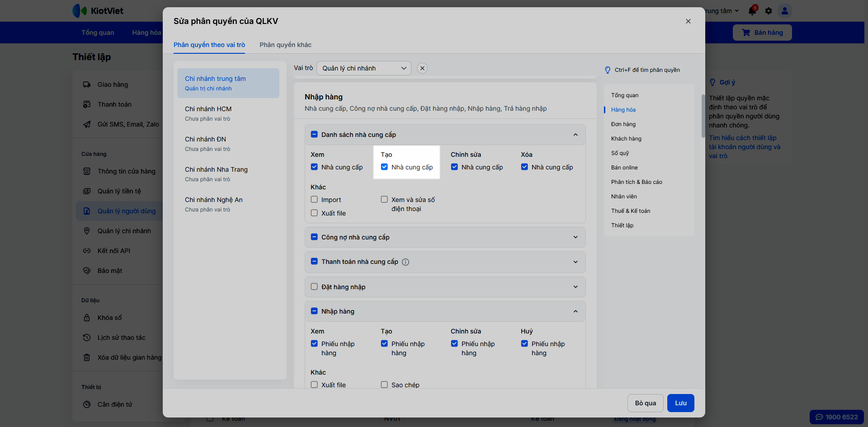The image size is (868, 427).
Task: Click info icon beside Thanh toán nhà cung cấp
Action: [x=406, y=262]
